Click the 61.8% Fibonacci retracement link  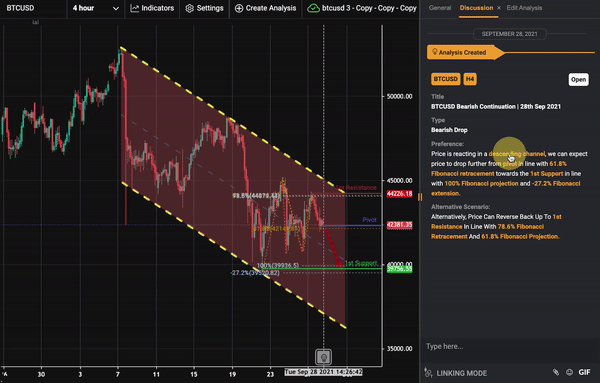[500, 169]
